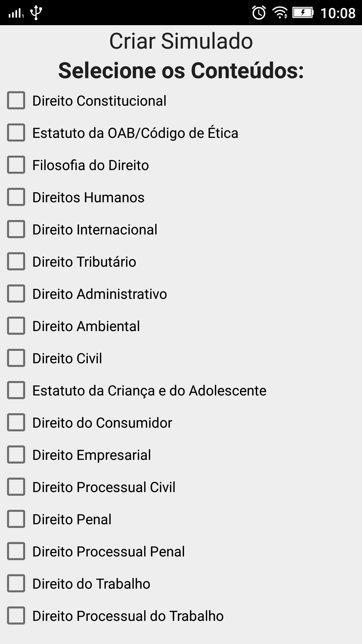Check the Direito Constitucional checkbox
This screenshot has width=362, height=644.
click(16, 101)
